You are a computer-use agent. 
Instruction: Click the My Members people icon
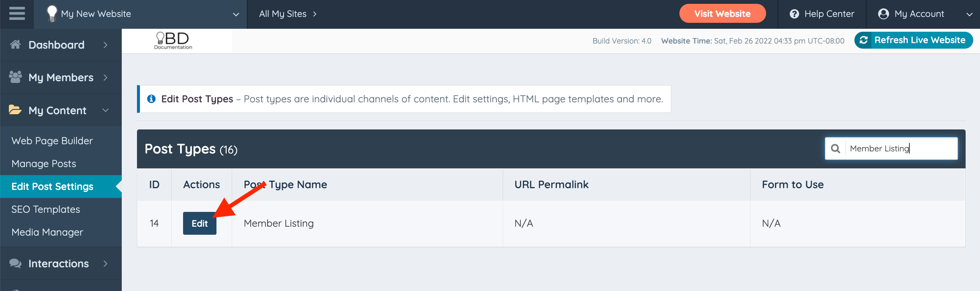(16, 77)
